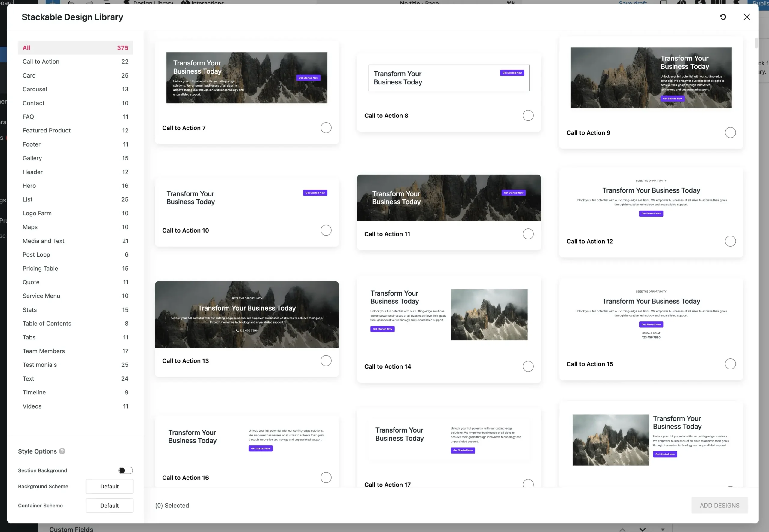The width and height of the screenshot is (769, 532).
Task: Select the Call to Action 14 design
Action: pos(528,366)
